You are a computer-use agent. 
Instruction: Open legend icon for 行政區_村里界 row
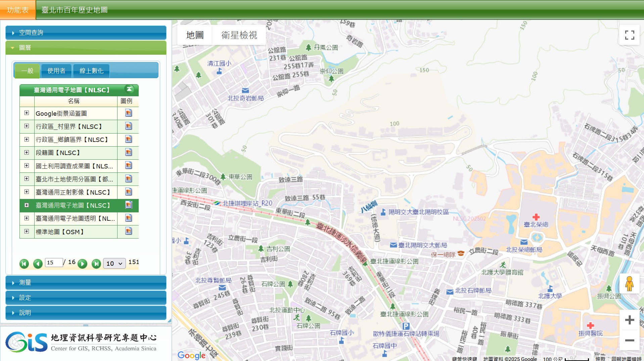coord(128,126)
